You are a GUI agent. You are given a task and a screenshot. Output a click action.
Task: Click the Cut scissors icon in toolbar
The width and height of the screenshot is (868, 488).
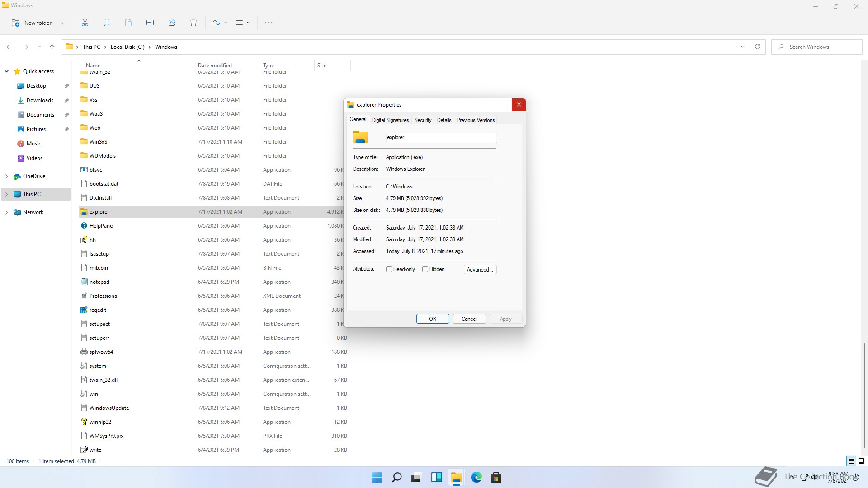click(85, 23)
